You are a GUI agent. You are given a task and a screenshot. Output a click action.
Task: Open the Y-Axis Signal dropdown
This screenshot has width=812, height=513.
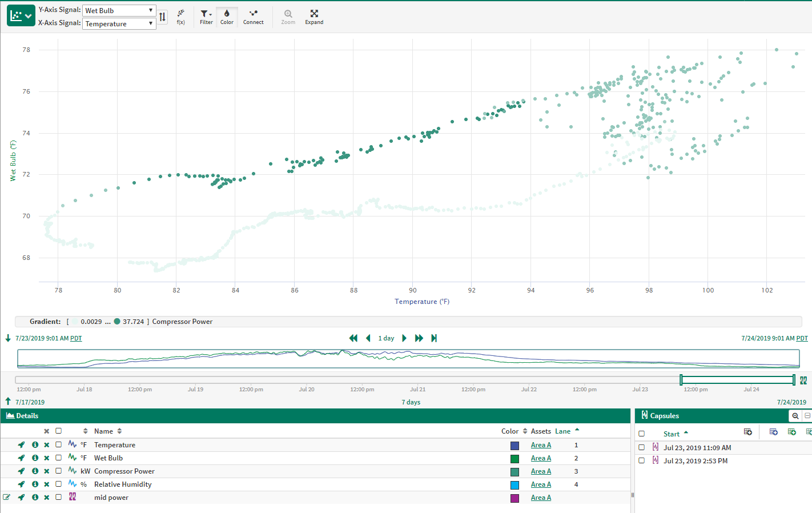point(119,11)
